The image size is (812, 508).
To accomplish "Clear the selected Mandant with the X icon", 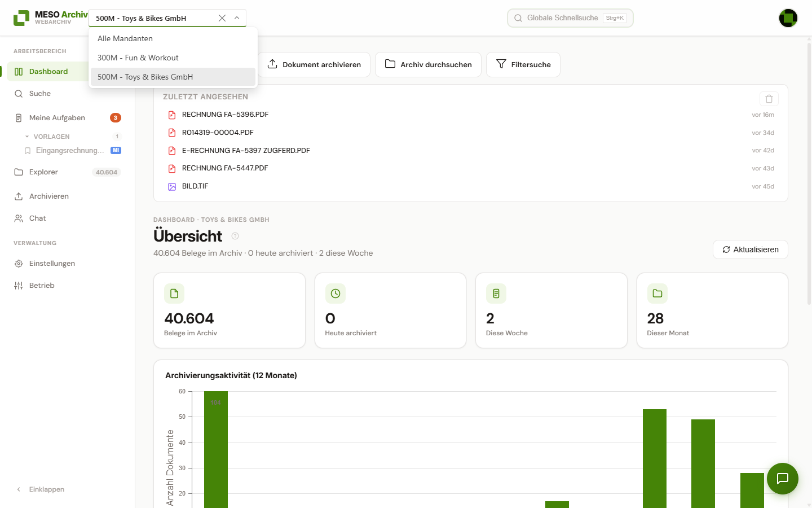I will [x=222, y=18].
